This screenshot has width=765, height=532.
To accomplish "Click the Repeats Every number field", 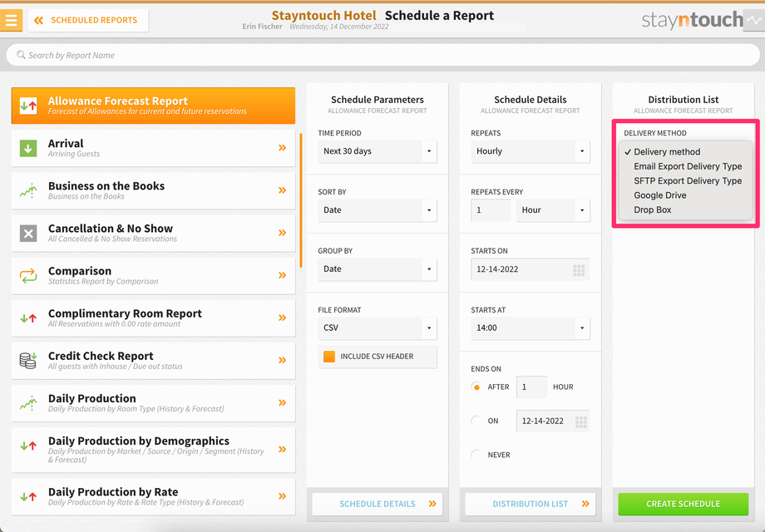I will 491,210.
